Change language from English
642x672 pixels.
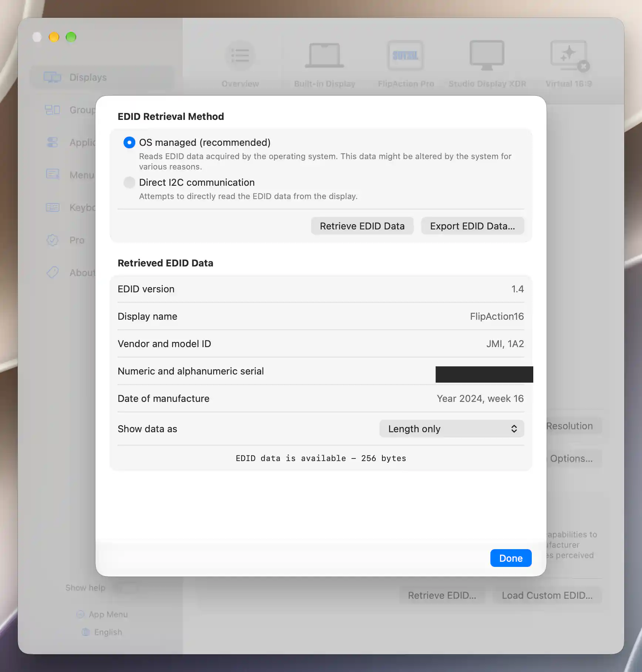102,632
